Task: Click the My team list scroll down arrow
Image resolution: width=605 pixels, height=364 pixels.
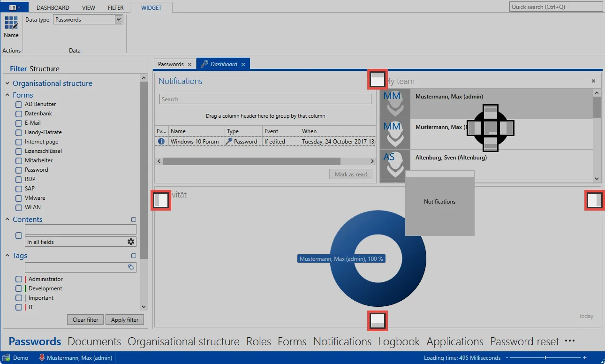Action: pyautogui.click(x=597, y=178)
